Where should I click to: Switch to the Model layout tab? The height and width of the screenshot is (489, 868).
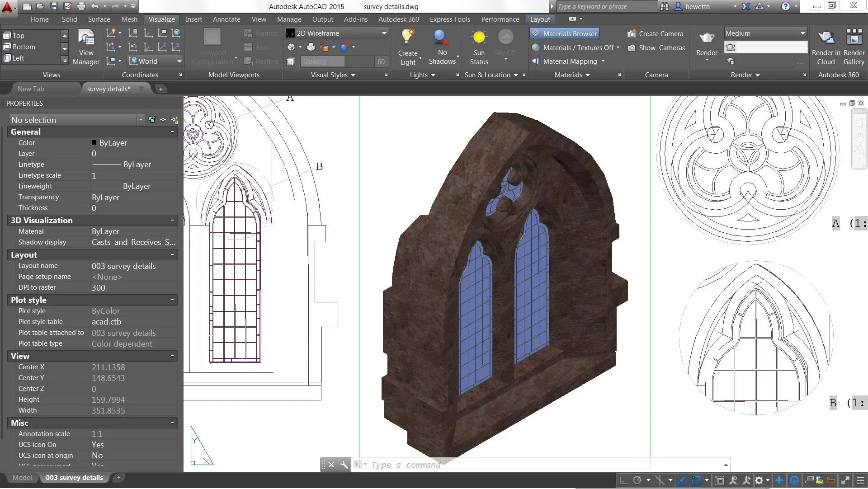point(22,477)
